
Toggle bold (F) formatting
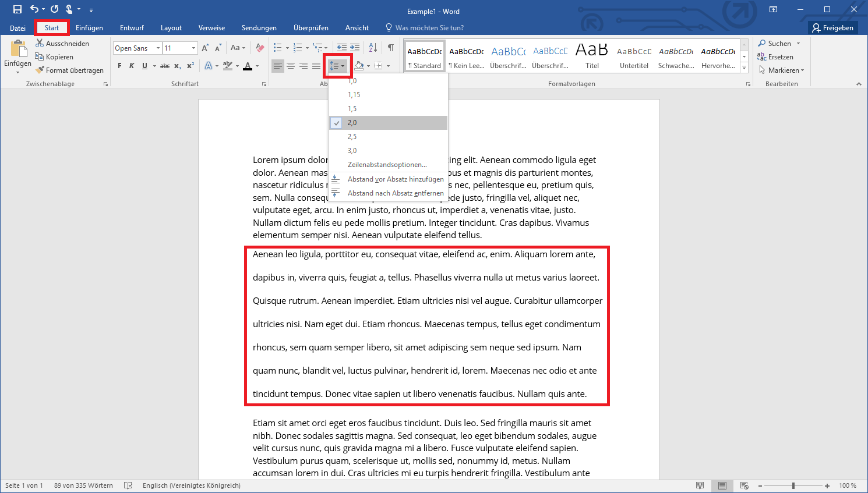pyautogui.click(x=119, y=66)
